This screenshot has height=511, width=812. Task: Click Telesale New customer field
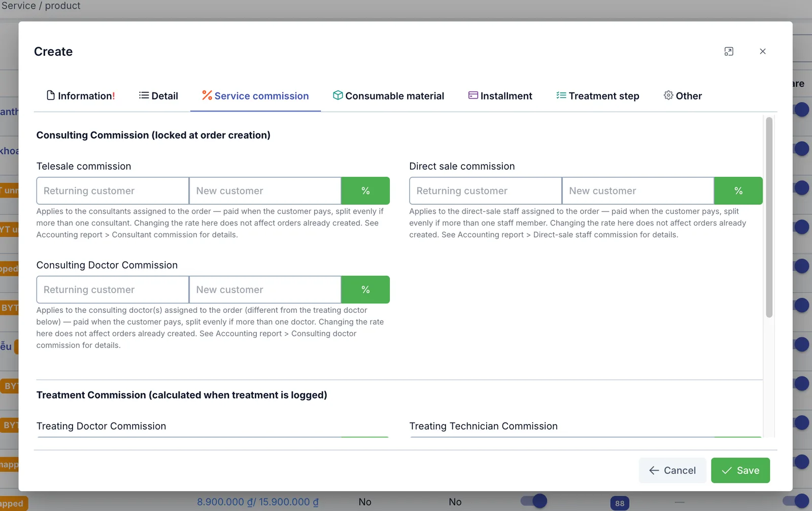[265, 191]
